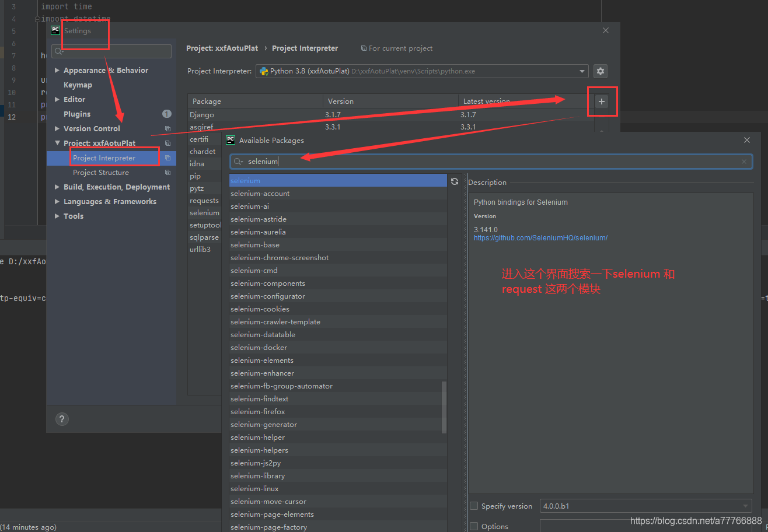Click copy icon beside Version Control

(167, 128)
